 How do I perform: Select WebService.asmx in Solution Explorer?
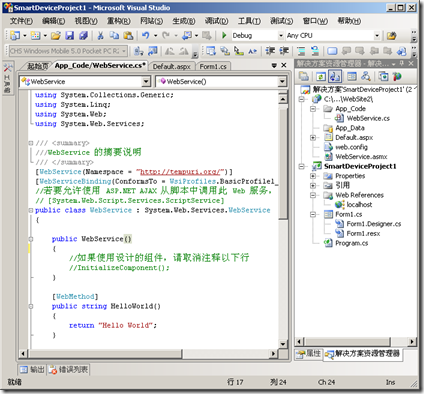click(x=361, y=157)
